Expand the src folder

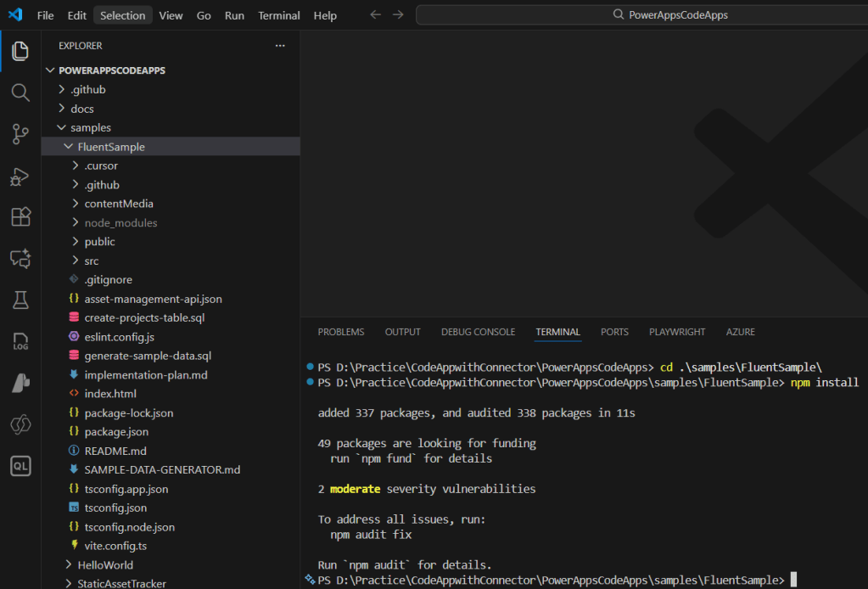coord(92,261)
